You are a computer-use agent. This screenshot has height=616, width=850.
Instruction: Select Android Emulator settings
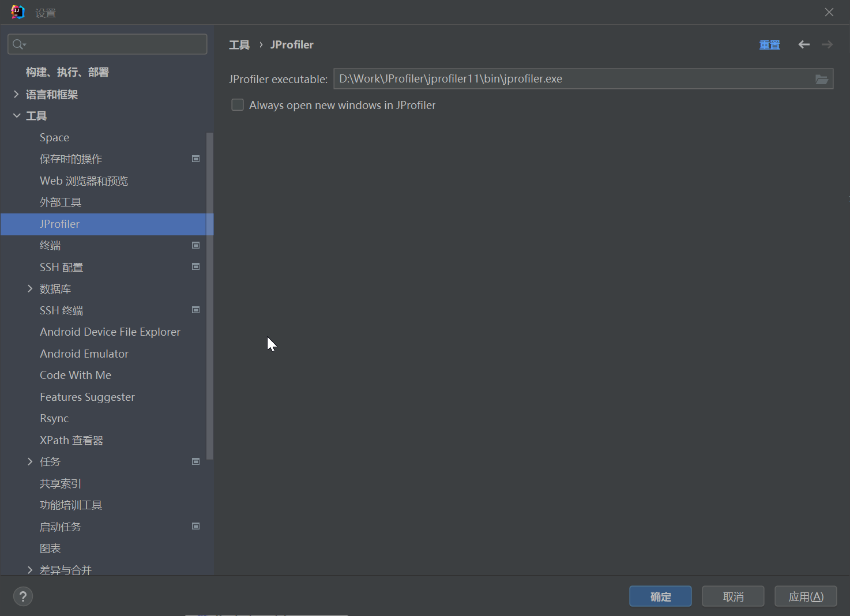pyautogui.click(x=84, y=354)
